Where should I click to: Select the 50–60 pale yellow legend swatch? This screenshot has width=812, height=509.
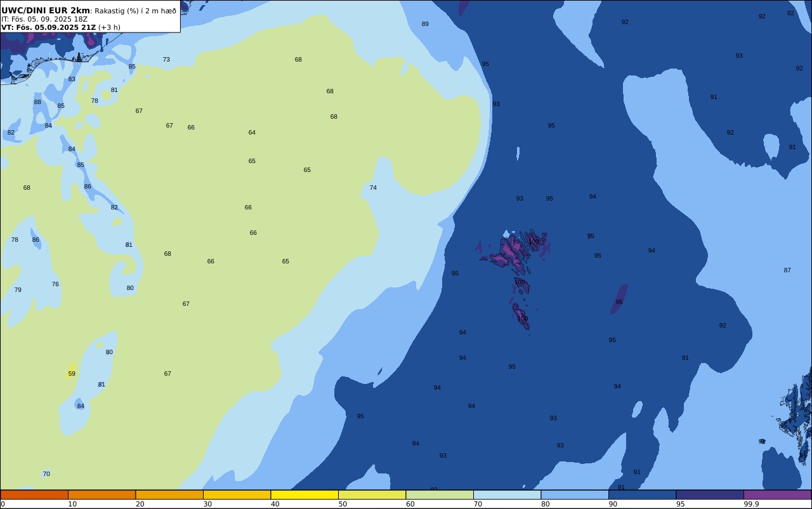pyautogui.click(x=372, y=494)
